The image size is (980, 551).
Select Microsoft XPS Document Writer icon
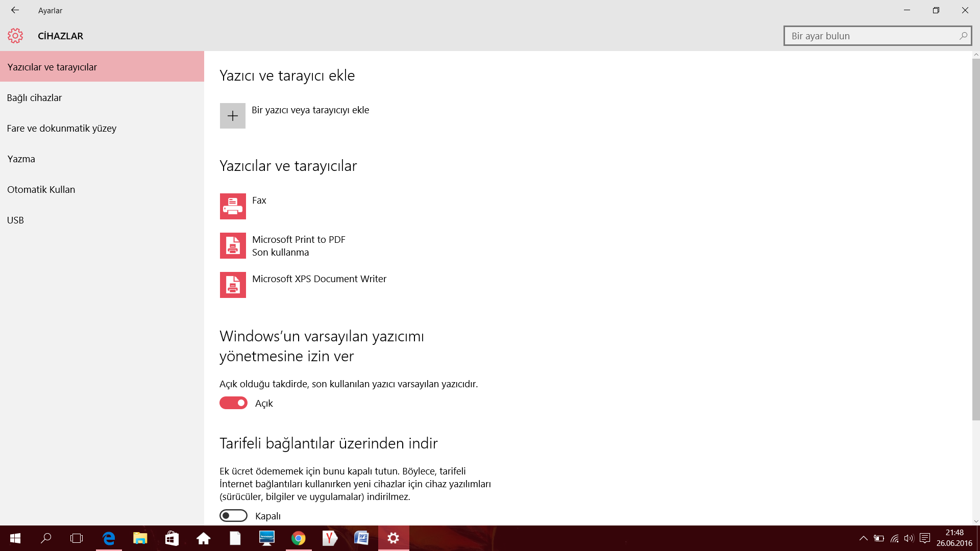233,285
